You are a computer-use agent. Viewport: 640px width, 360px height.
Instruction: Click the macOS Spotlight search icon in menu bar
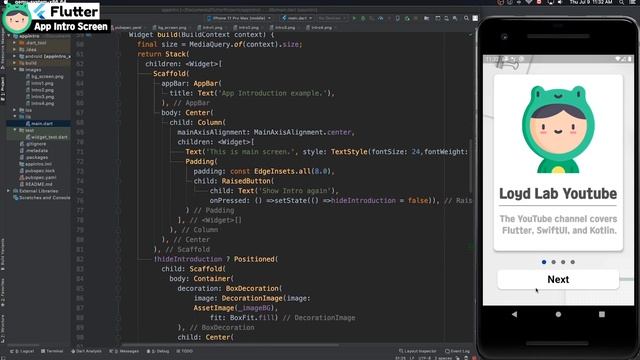[x=621, y=2]
